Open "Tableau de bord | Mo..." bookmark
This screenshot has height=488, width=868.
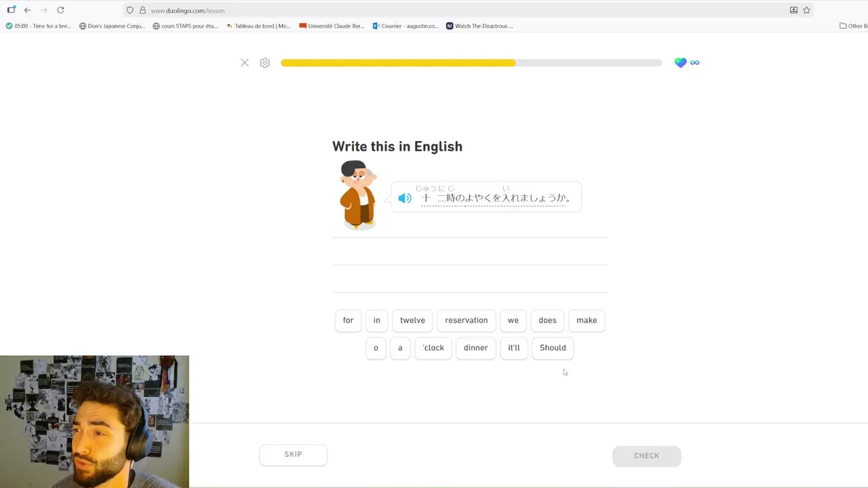tap(258, 26)
